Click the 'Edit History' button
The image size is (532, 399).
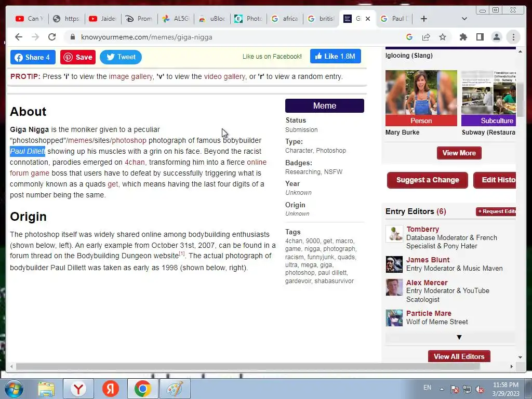[495, 180]
